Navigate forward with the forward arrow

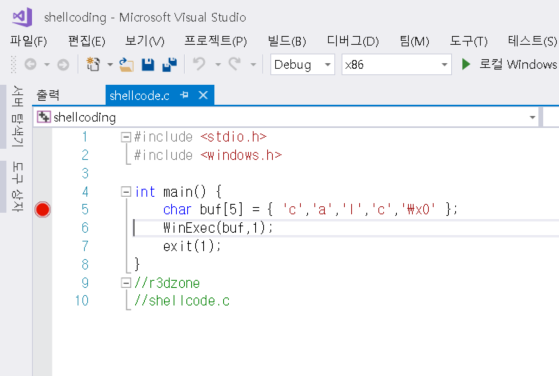63,65
